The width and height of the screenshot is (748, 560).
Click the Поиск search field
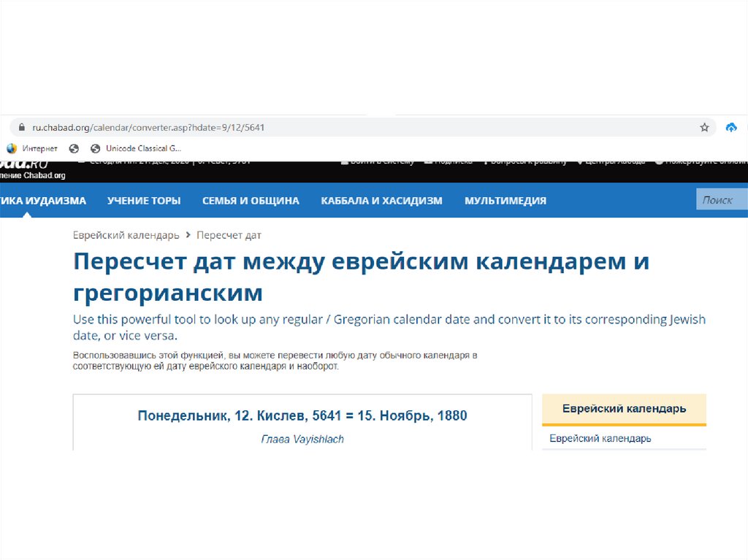pos(722,200)
